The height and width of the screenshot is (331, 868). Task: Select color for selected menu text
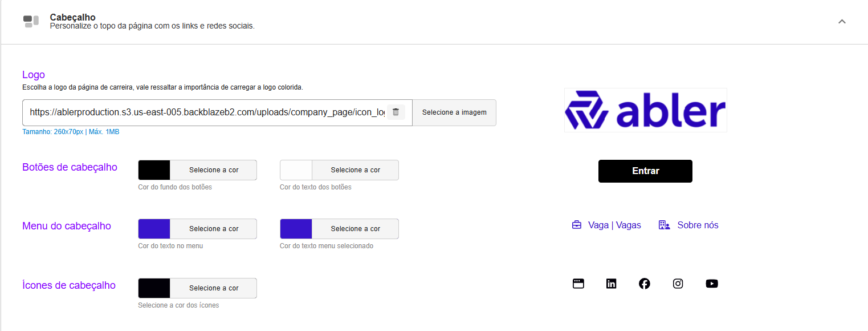point(355,229)
